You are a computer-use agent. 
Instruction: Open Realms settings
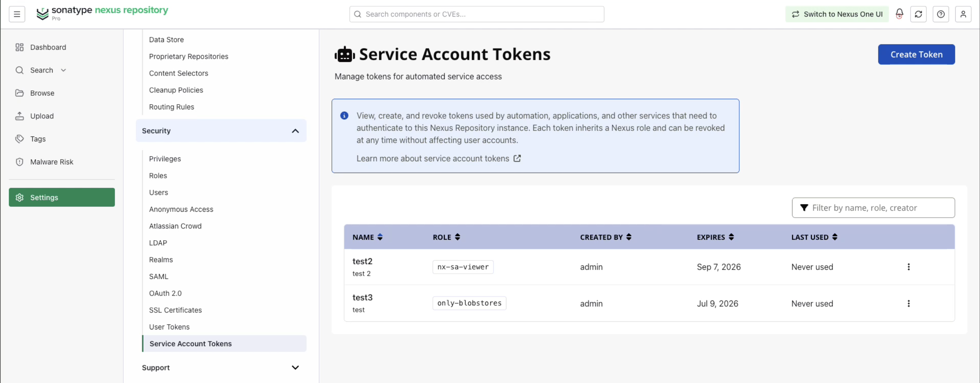pos(161,259)
